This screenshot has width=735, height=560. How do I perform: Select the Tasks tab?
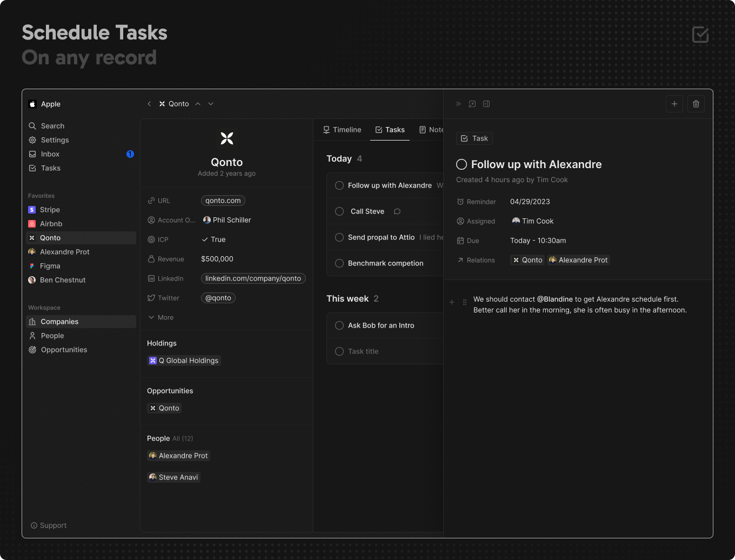pyautogui.click(x=390, y=130)
